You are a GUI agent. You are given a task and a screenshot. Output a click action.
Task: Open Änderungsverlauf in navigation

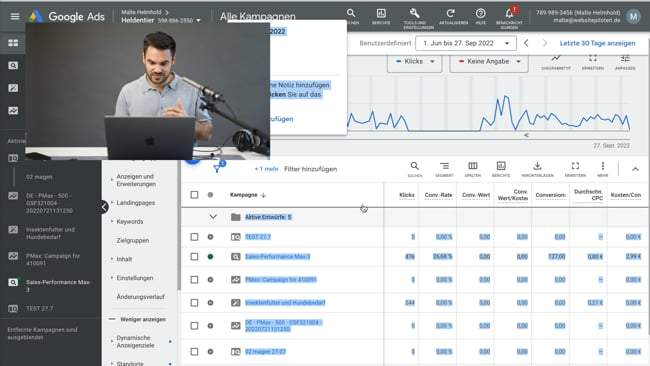tap(141, 297)
